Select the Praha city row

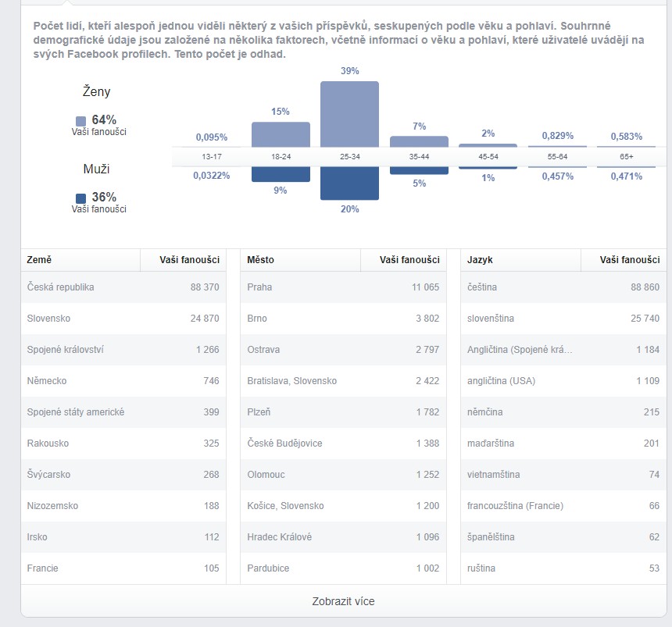click(x=343, y=287)
